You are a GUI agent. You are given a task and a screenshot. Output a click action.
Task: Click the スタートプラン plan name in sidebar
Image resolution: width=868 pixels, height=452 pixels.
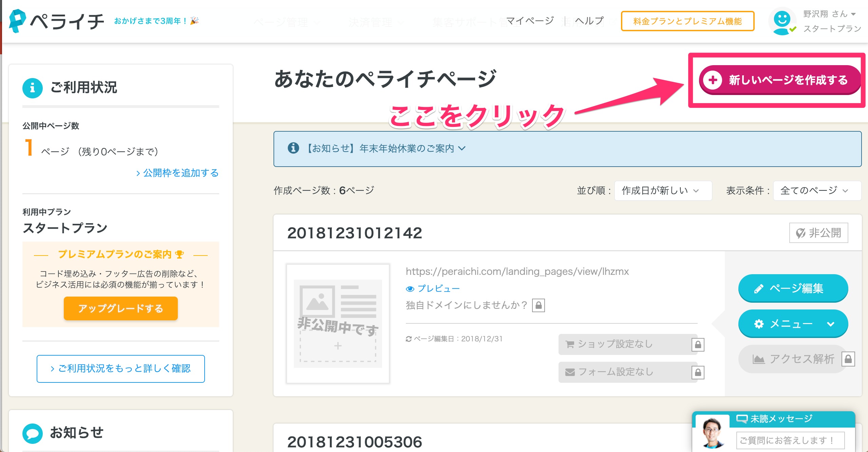point(65,228)
